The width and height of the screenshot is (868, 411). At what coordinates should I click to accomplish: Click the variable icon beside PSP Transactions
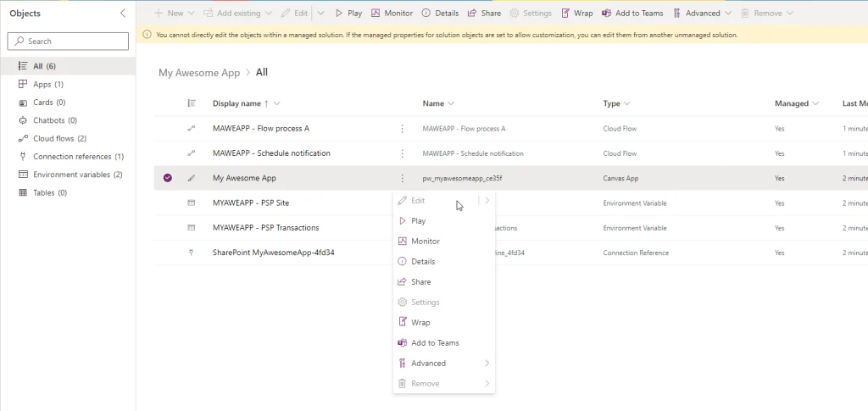pos(192,228)
